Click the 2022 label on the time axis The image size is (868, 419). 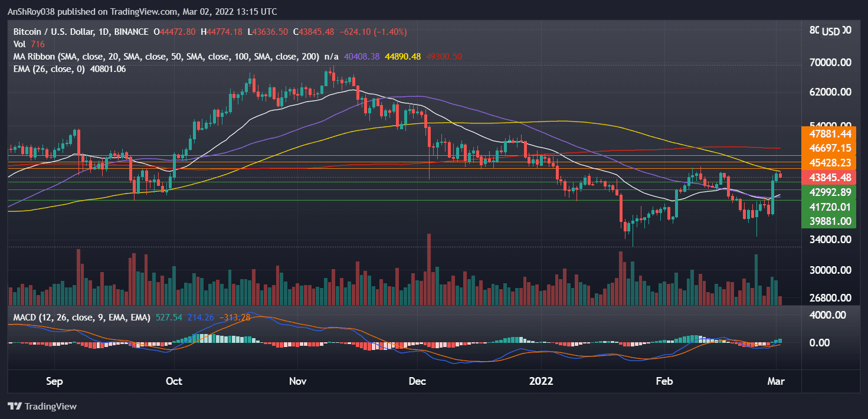tap(541, 381)
